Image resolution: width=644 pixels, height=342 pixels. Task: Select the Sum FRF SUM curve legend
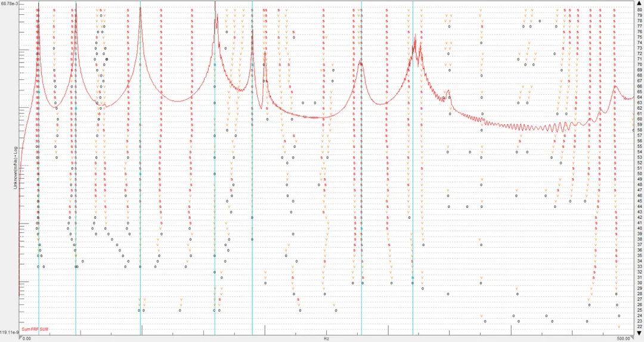[x=35, y=329]
